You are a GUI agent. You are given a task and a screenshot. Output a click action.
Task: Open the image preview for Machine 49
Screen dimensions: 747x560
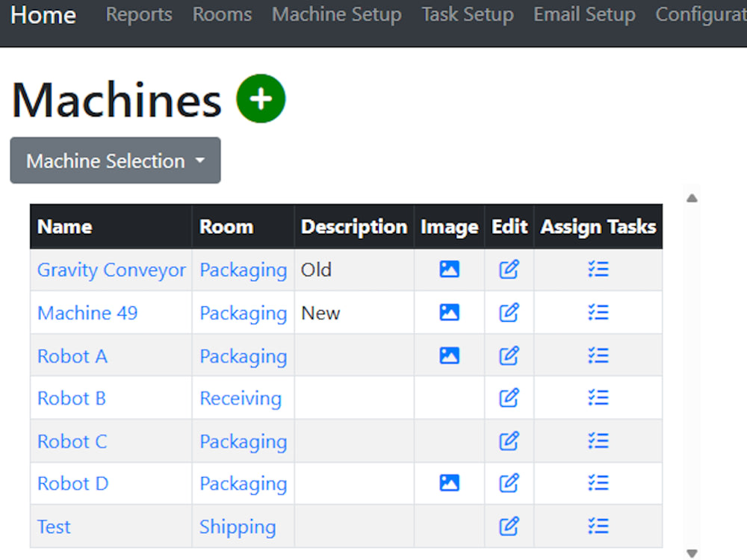pyautogui.click(x=448, y=312)
